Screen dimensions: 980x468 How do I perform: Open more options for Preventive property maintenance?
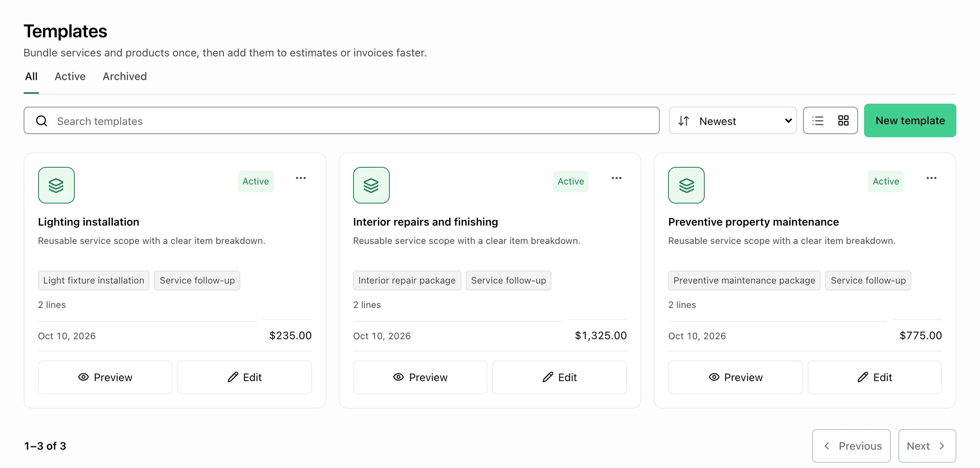click(x=931, y=178)
